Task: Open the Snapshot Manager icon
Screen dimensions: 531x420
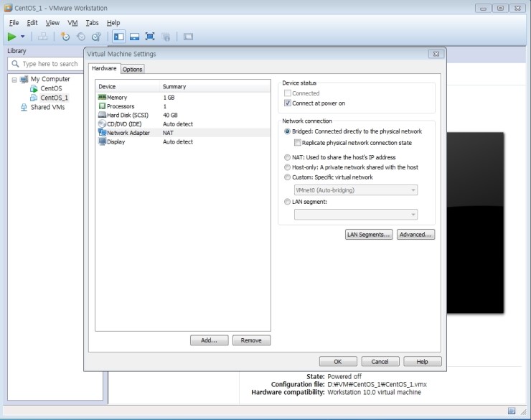Action: (97, 37)
